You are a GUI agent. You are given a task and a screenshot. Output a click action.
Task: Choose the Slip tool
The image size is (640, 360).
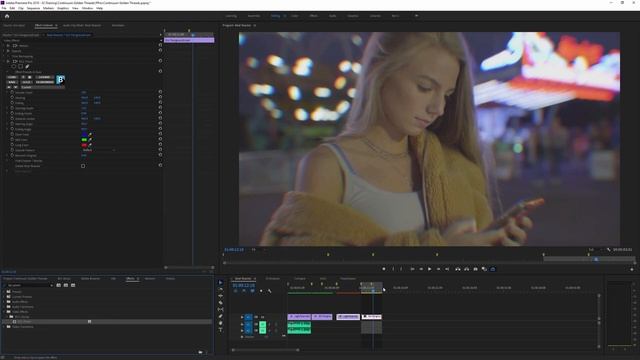220,309
